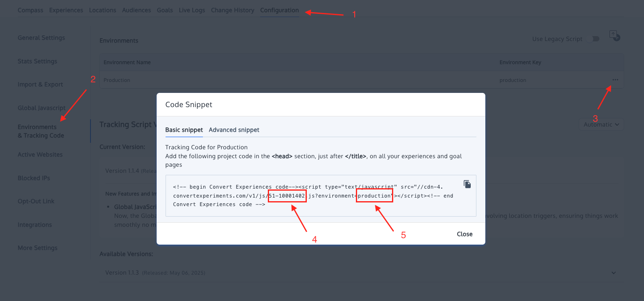Open the Compass tab
Image resolution: width=644 pixels, height=301 pixels.
(x=30, y=10)
